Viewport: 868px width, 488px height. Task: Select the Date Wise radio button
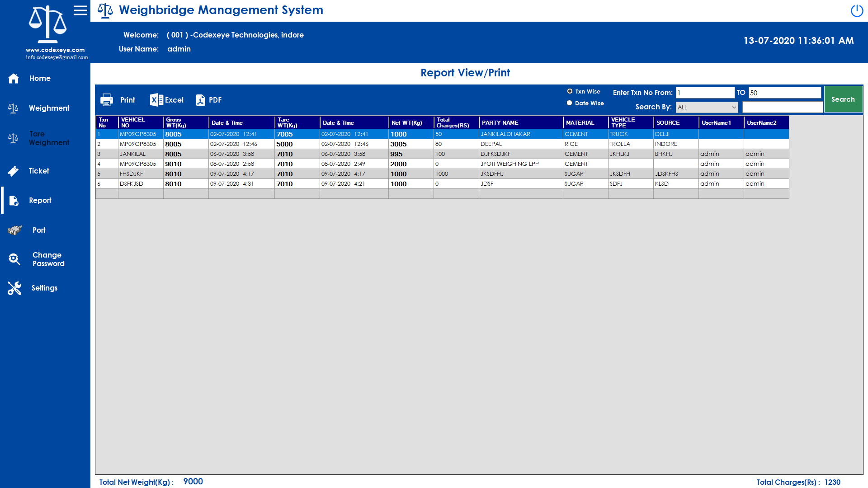point(570,103)
